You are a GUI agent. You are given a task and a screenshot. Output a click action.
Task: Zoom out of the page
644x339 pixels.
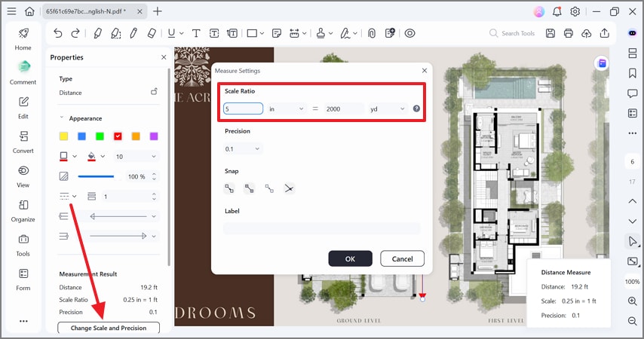click(x=633, y=320)
